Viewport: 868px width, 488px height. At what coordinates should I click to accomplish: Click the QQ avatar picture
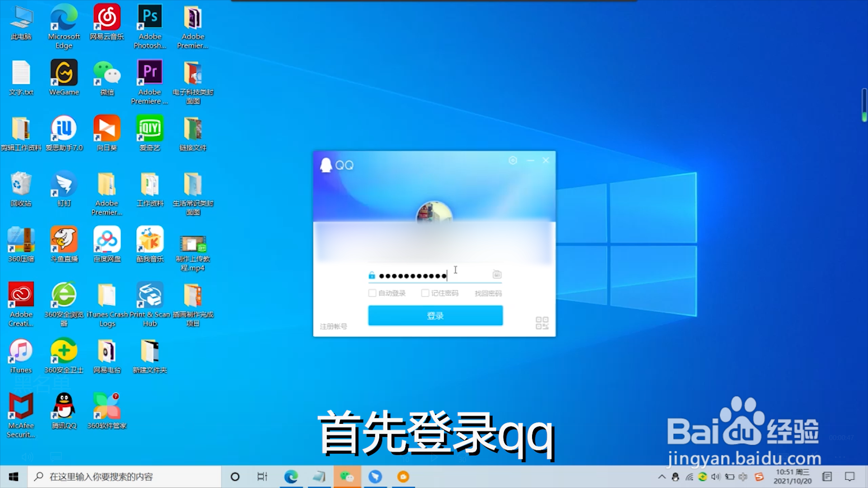(434, 212)
